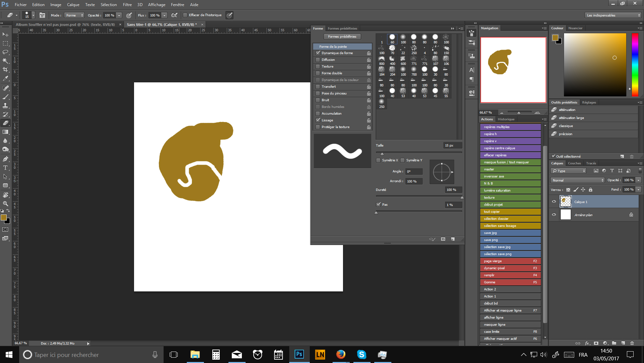Select the Type text tool
644x363 pixels.
click(5, 168)
